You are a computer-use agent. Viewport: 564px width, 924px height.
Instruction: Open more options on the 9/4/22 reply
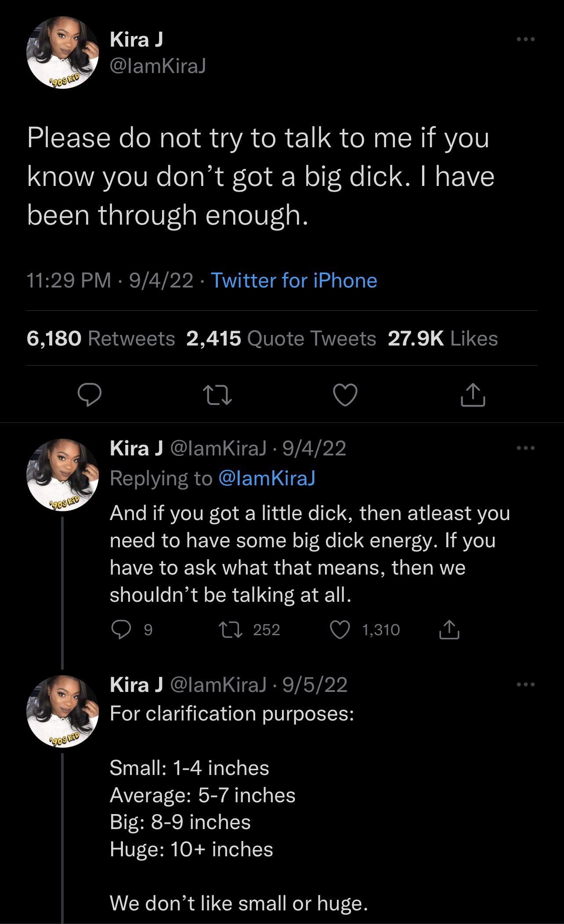525,448
